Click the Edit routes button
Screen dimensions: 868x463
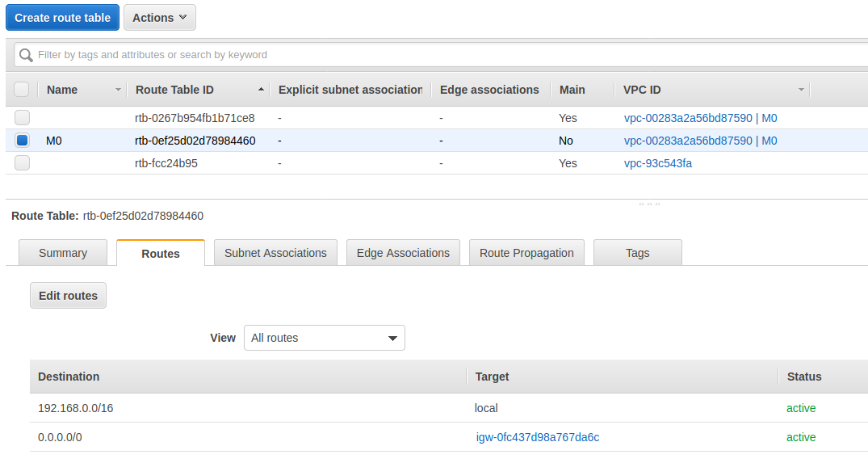(x=68, y=296)
